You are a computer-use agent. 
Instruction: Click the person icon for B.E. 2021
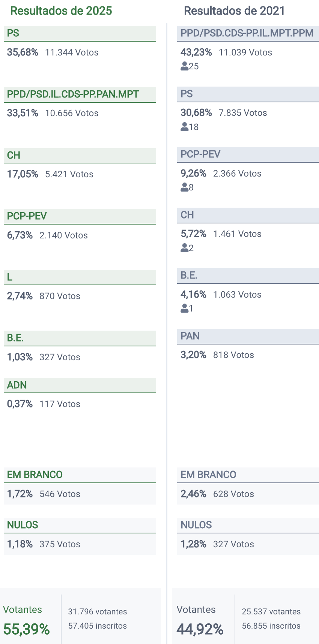coord(184,309)
